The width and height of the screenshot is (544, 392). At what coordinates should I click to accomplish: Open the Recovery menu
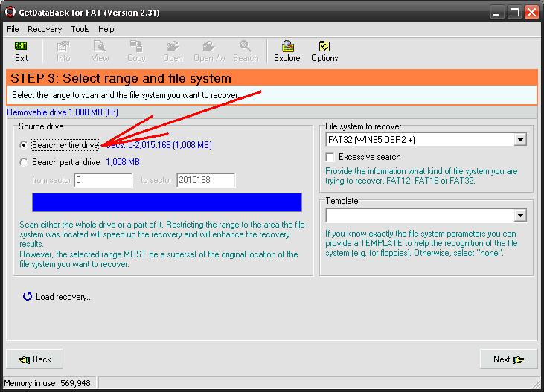(x=45, y=29)
